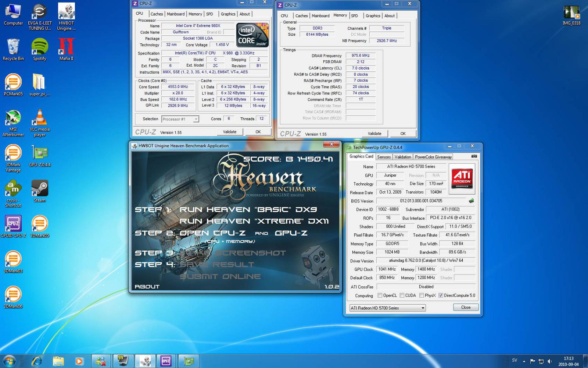The image size is (588, 368).
Task: Open the Computer desktop icon
Action: tap(13, 15)
